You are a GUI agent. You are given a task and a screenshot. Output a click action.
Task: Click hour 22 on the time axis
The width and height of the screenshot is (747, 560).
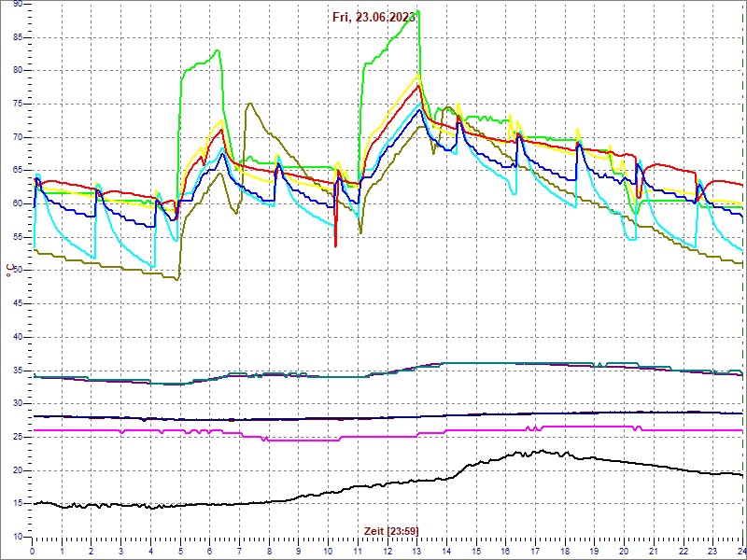684,551
